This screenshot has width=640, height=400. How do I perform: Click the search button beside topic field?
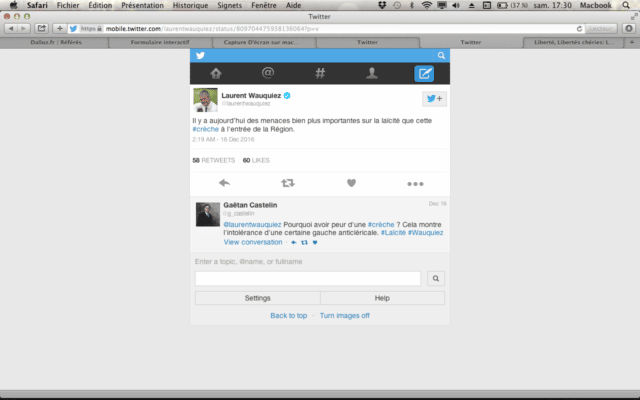click(x=436, y=278)
